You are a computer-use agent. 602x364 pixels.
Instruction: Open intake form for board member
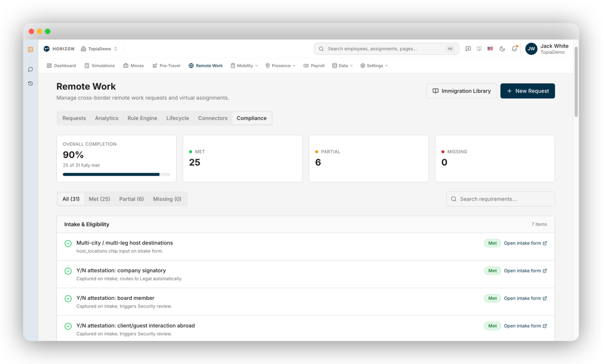[525, 298]
